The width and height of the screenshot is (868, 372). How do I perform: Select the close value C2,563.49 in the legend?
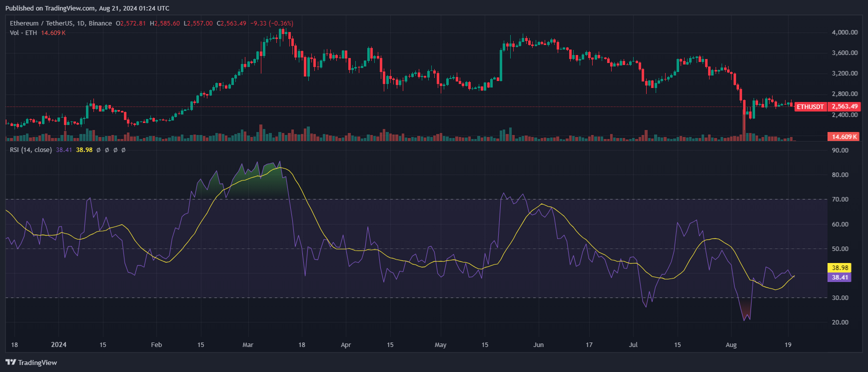231,23
